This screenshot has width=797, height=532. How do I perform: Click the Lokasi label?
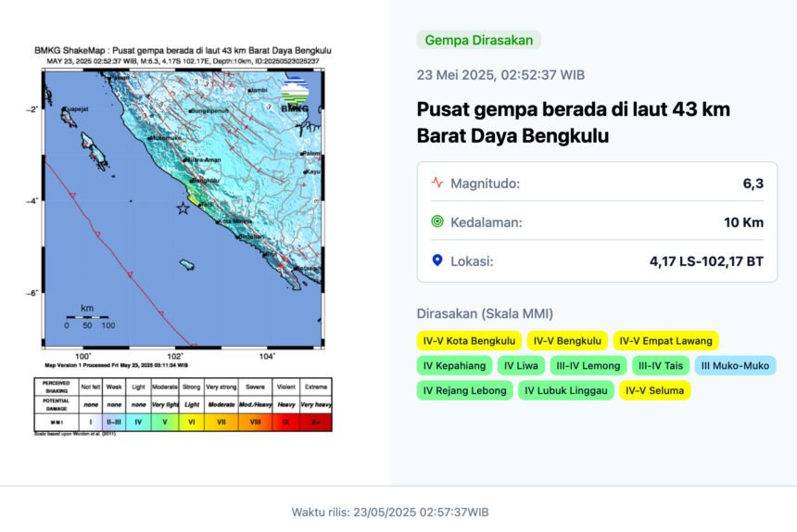[472, 261]
